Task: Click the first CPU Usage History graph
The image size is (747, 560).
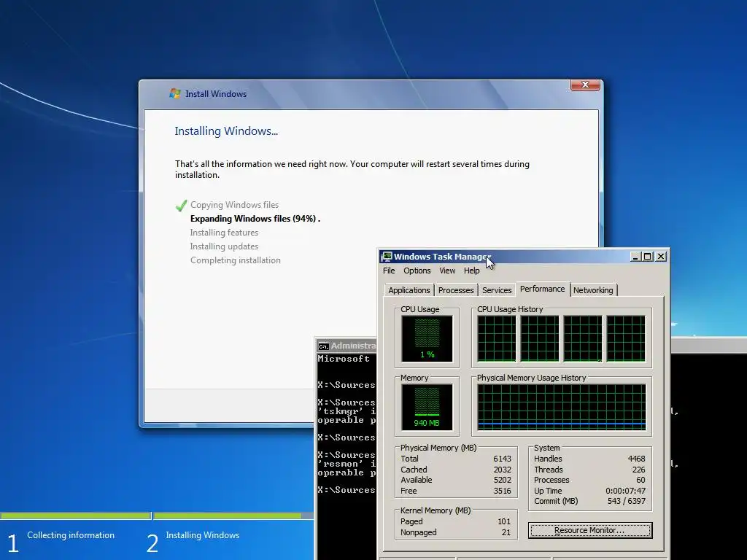Action: (497, 338)
